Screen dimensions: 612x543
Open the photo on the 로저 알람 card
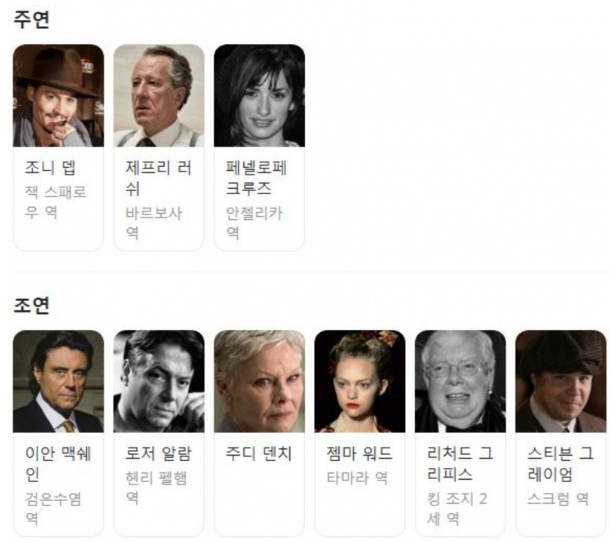click(159, 381)
